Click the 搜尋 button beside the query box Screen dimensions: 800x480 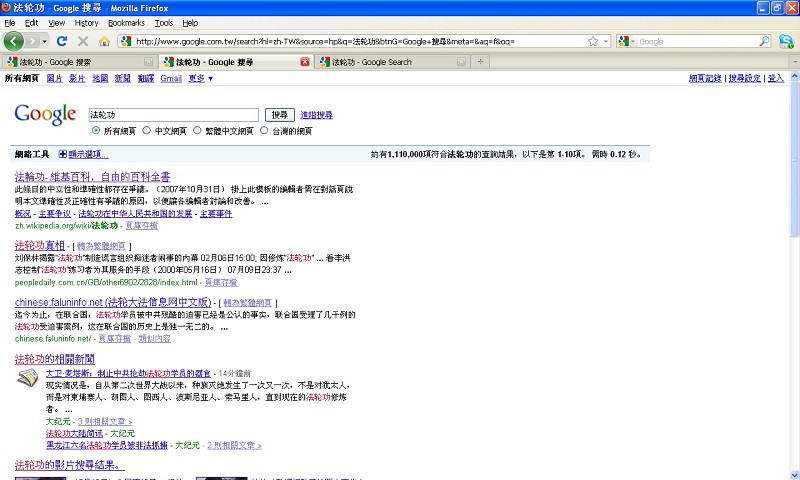[279, 115]
